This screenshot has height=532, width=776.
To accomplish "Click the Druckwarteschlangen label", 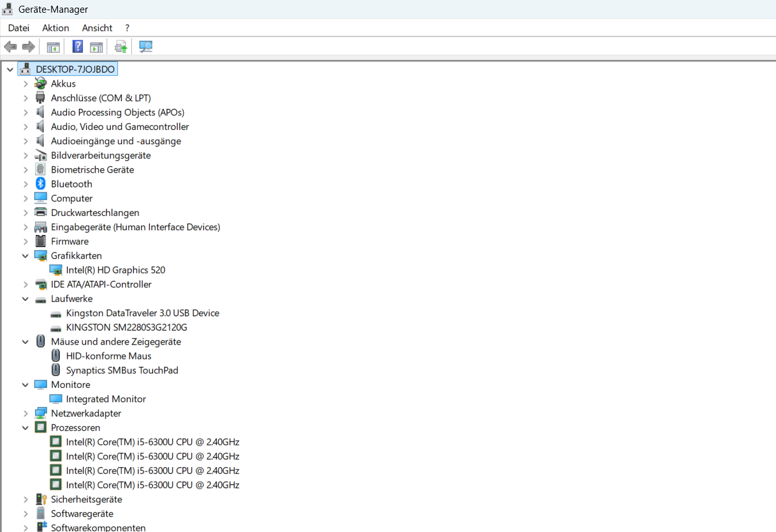I will point(95,212).
